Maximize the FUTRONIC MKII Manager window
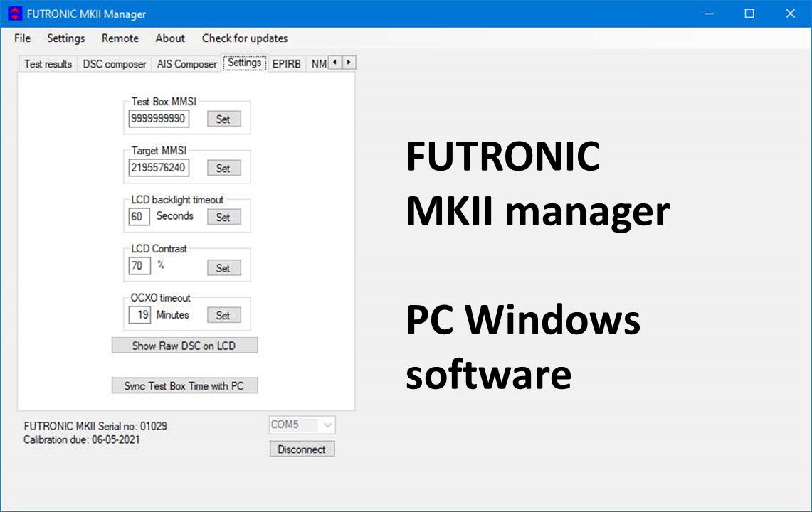812x512 pixels. coord(749,14)
